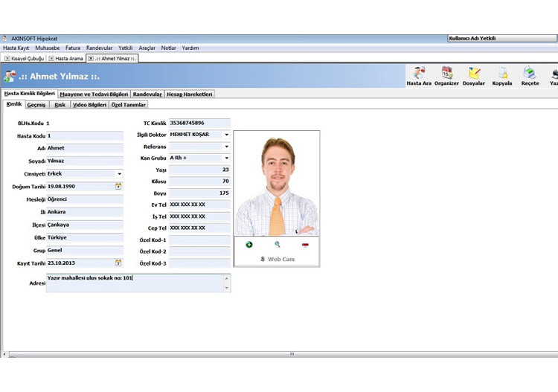
Task: Click the TC Kimlik number field
Action: [x=199, y=123]
